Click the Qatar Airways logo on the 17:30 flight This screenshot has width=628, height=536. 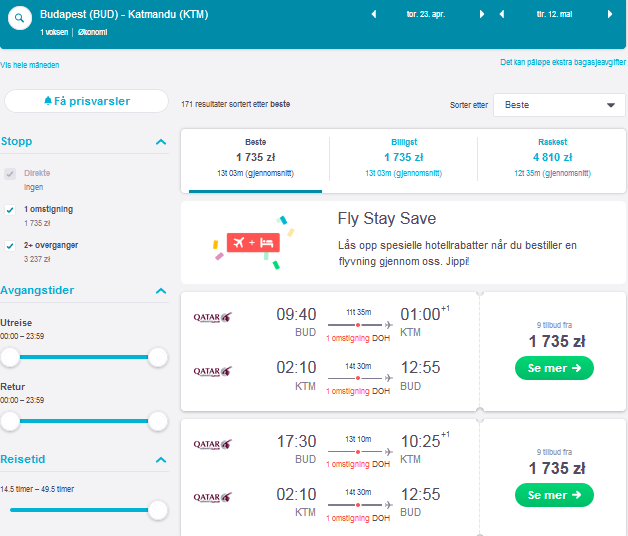point(213,444)
